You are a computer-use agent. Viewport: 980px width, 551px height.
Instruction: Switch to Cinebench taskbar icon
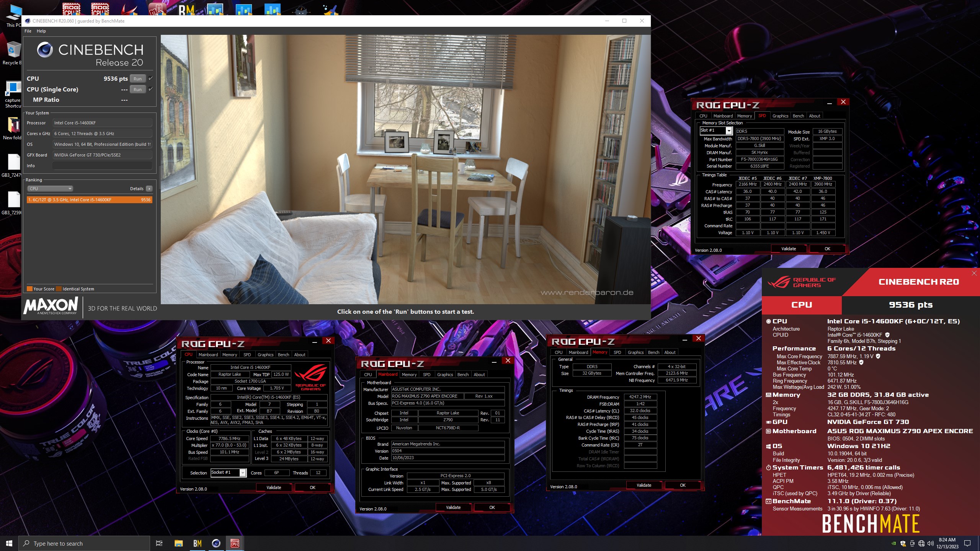click(216, 543)
